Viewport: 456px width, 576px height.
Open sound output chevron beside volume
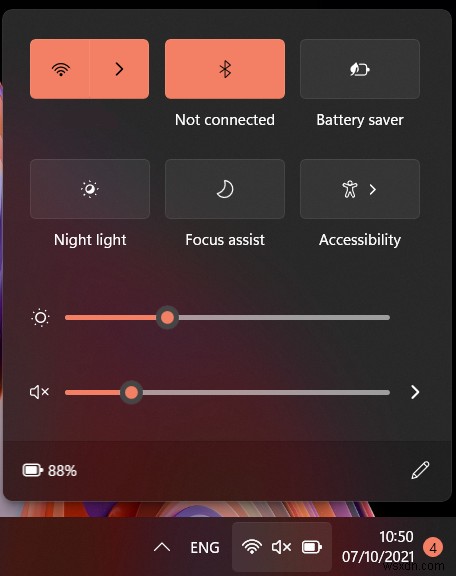pos(415,392)
